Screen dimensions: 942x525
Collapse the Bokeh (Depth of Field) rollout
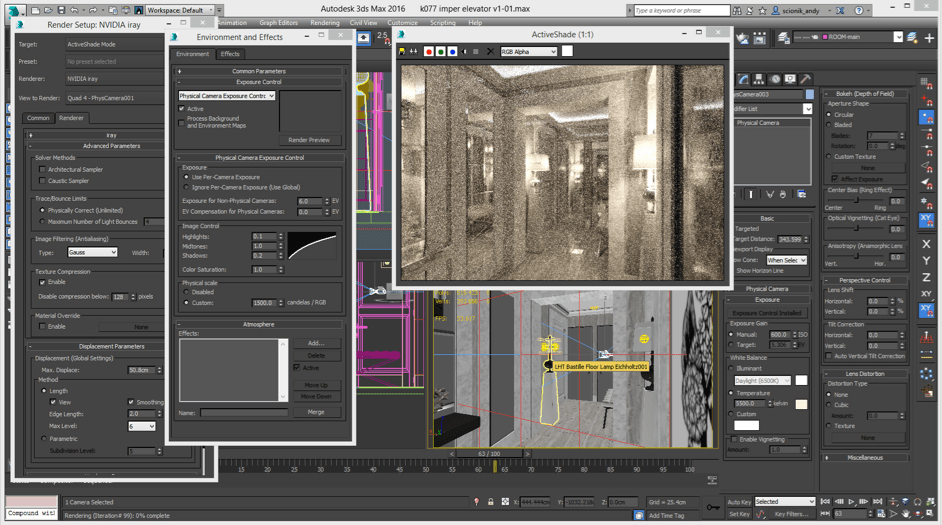click(x=865, y=94)
